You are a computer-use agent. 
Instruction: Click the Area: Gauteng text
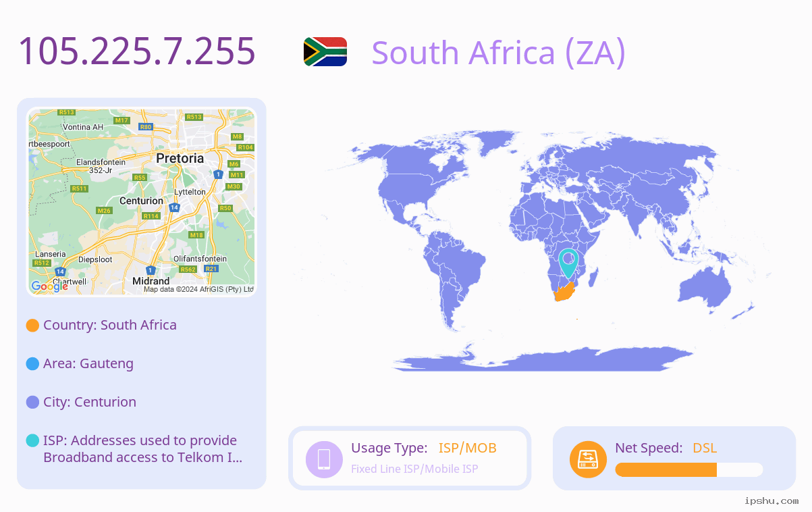(88, 363)
